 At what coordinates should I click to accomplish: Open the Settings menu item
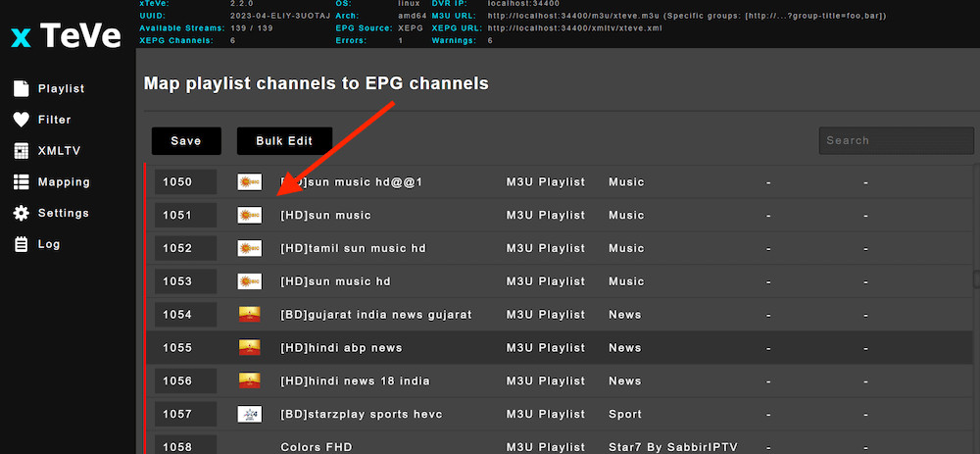64,213
